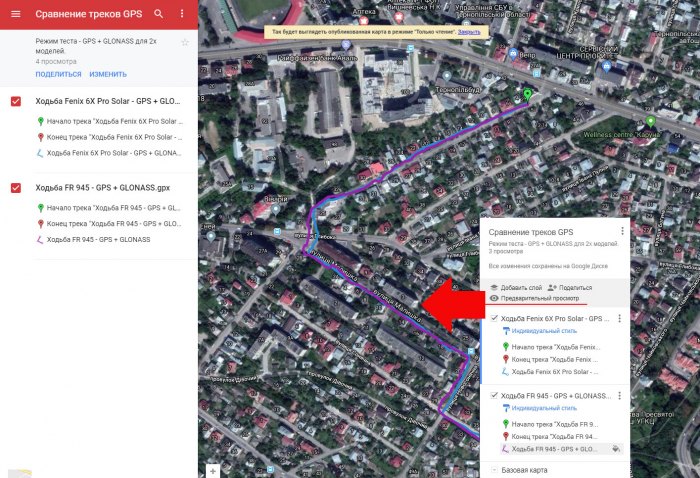Click Индивидуальный стиль under Fenix 6X layer

coord(540,331)
